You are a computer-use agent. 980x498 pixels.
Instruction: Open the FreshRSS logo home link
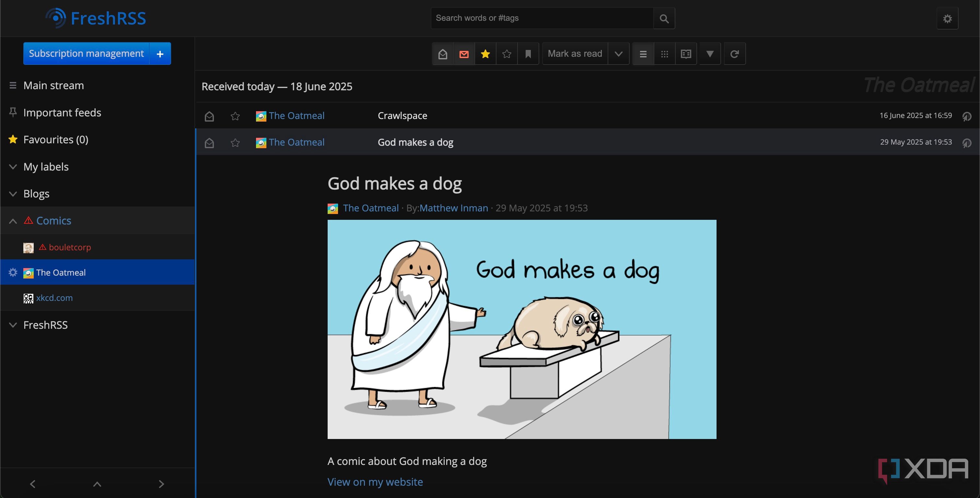click(96, 18)
